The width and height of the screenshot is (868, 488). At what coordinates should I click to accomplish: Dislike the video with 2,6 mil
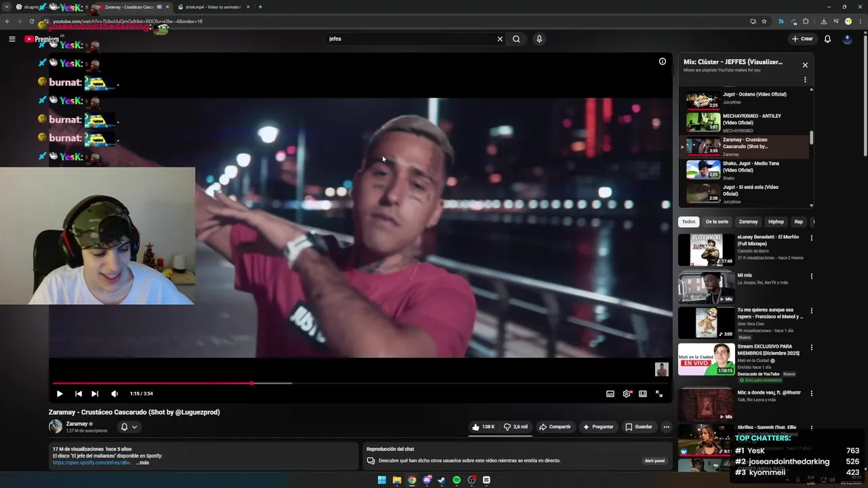[515, 426]
